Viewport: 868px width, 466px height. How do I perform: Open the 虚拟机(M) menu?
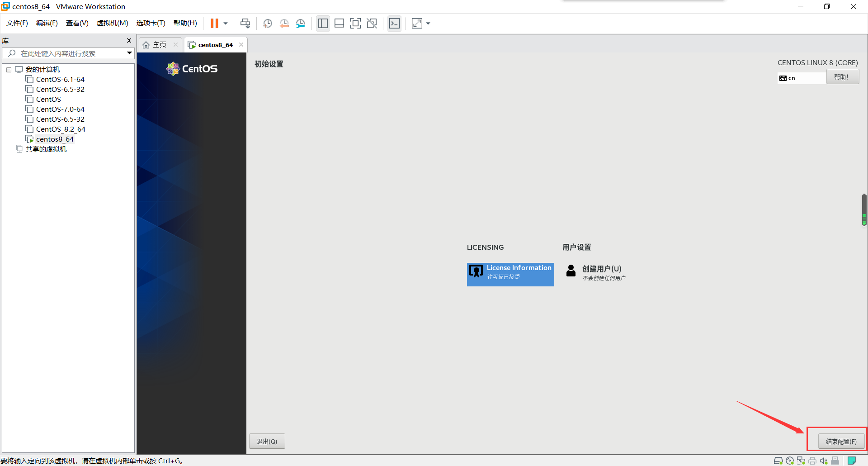[x=112, y=23]
